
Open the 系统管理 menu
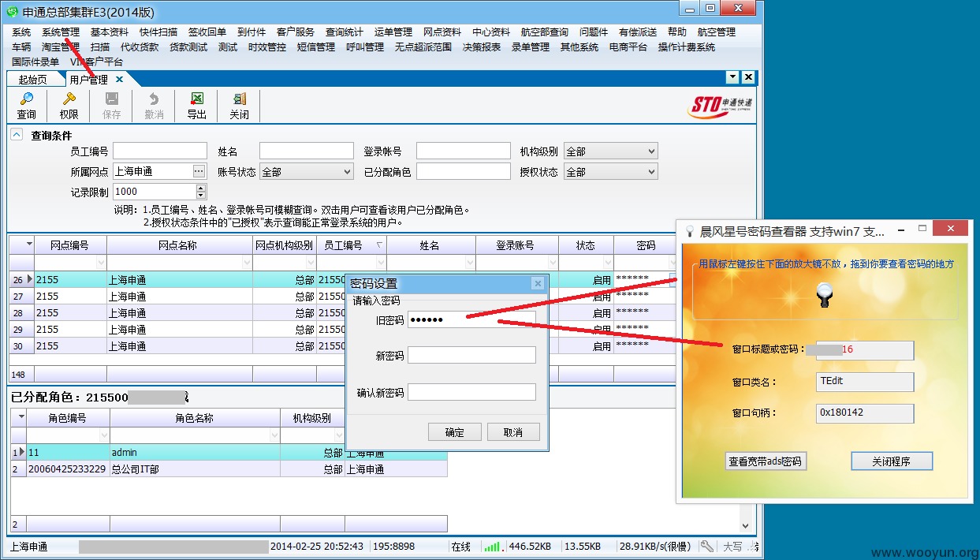coord(61,32)
